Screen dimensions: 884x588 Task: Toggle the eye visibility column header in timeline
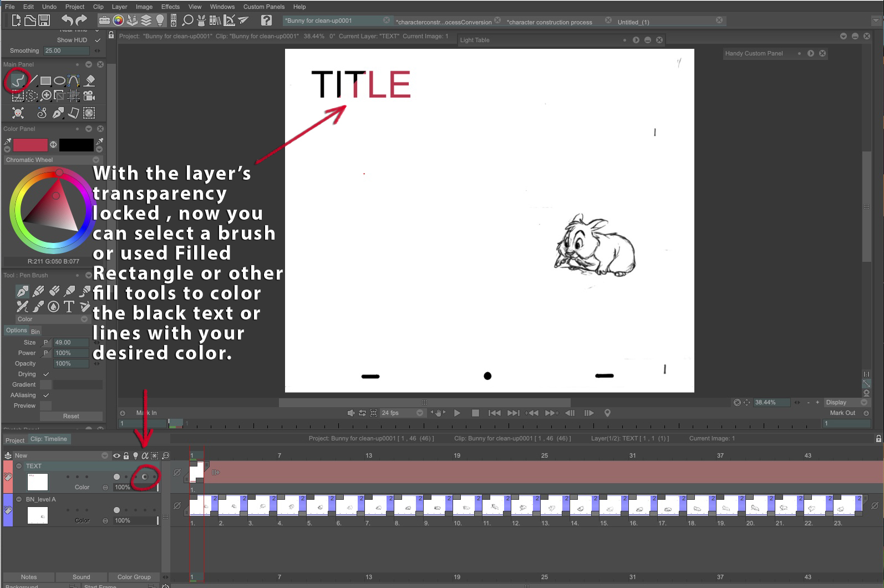116,456
